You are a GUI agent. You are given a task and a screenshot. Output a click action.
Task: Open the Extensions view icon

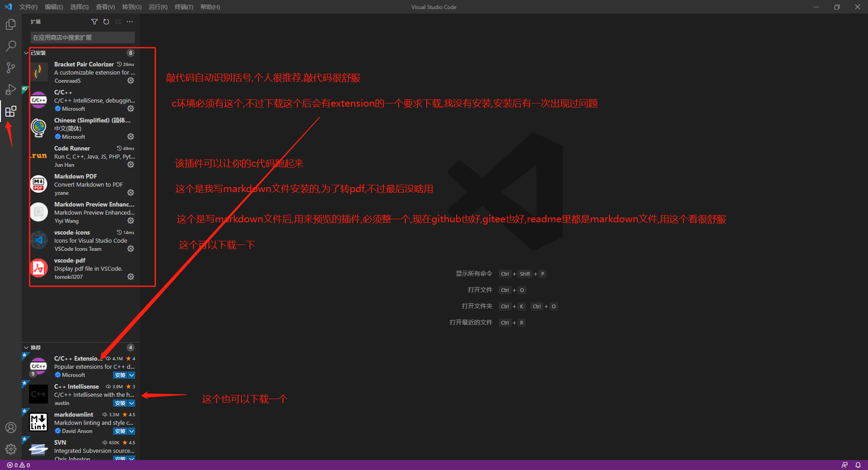pos(11,111)
